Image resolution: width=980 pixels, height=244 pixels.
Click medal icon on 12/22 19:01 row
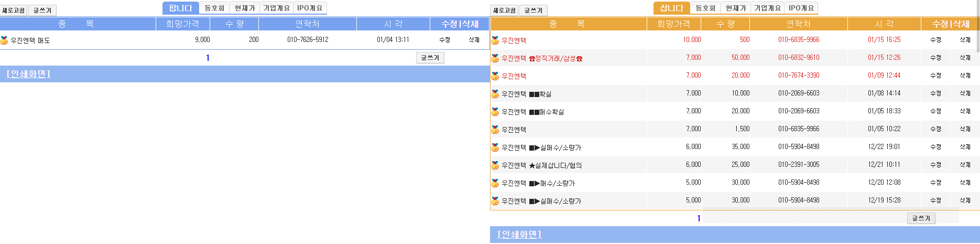(x=495, y=147)
